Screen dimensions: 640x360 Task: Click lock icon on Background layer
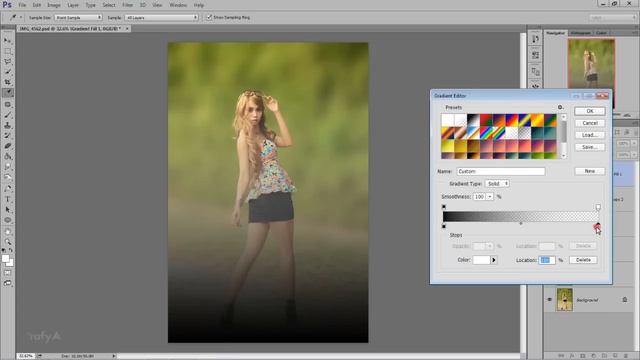[624, 300]
